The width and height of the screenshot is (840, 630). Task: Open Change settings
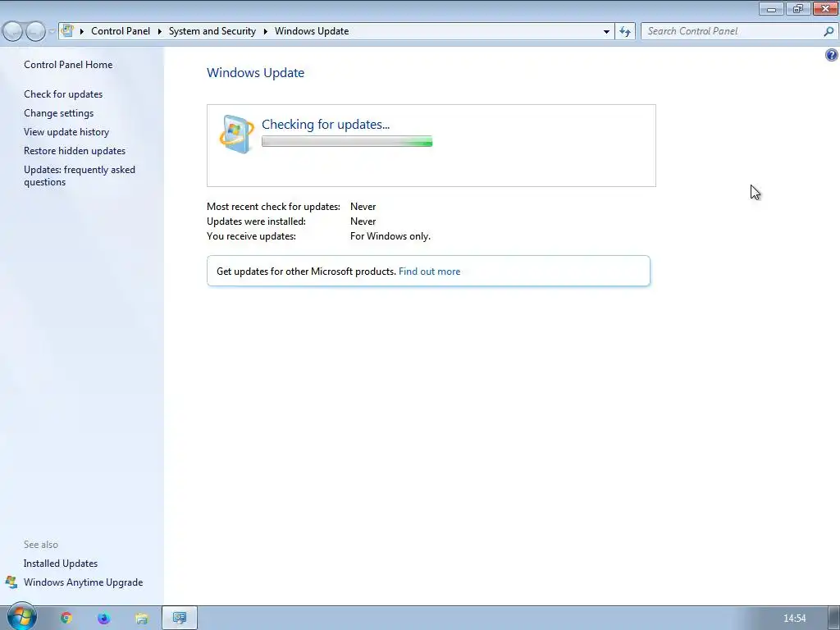[59, 113]
